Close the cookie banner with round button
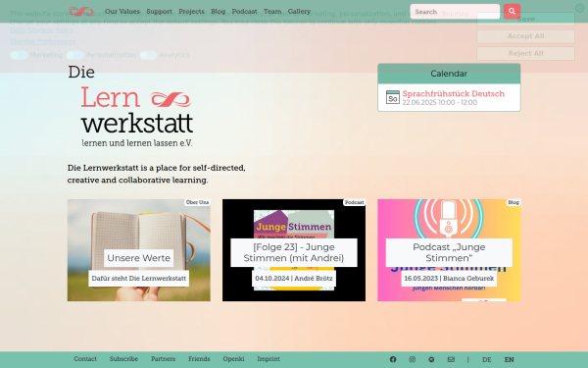Viewport: 588px width, 368px height. click(x=580, y=8)
